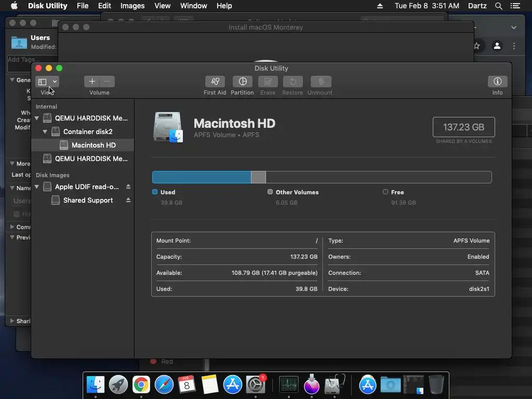Collapse the first QEMU HARDDISK tree

[37, 118]
